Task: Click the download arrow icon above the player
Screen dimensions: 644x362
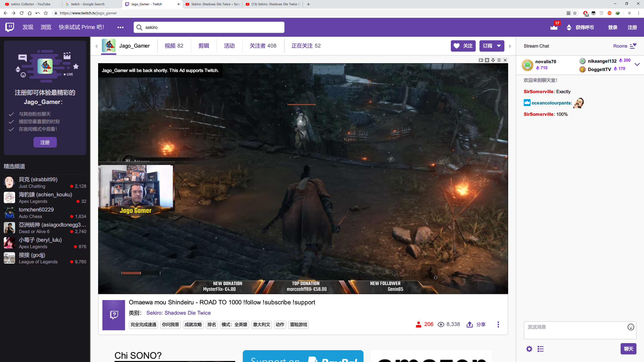Action: tap(493, 60)
